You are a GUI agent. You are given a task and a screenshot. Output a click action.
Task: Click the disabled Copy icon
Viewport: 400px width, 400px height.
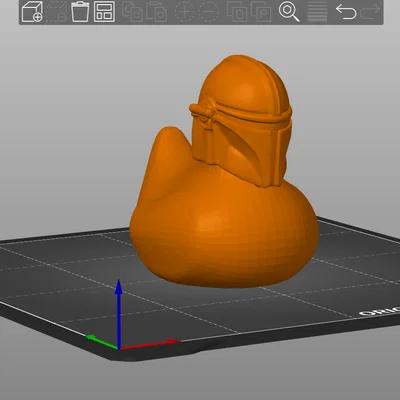click(x=132, y=12)
